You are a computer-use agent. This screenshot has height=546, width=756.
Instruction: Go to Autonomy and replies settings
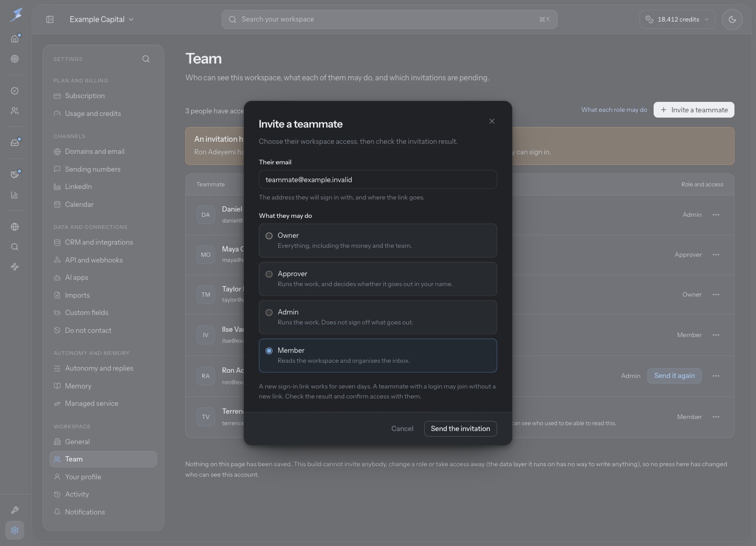pos(103,369)
